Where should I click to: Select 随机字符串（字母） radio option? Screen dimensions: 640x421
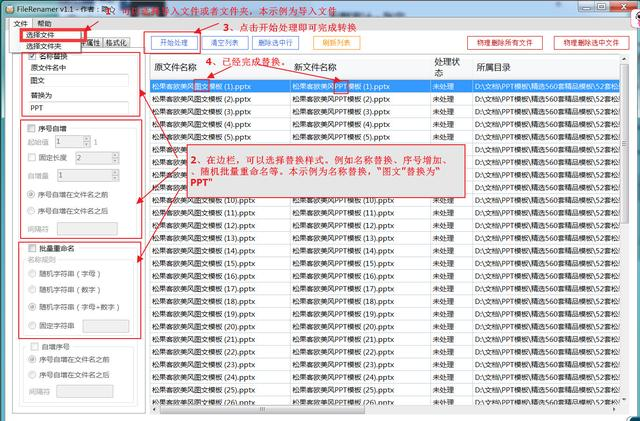pos(31,274)
